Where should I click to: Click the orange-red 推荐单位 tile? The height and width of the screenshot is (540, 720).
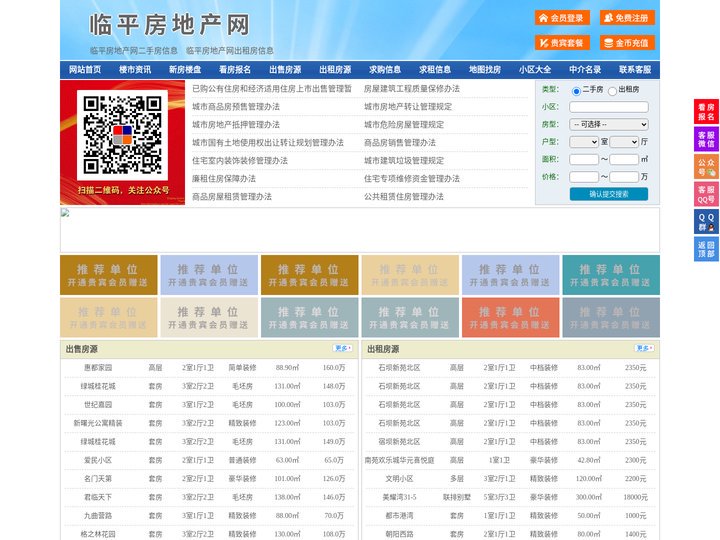[x=511, y=317]
